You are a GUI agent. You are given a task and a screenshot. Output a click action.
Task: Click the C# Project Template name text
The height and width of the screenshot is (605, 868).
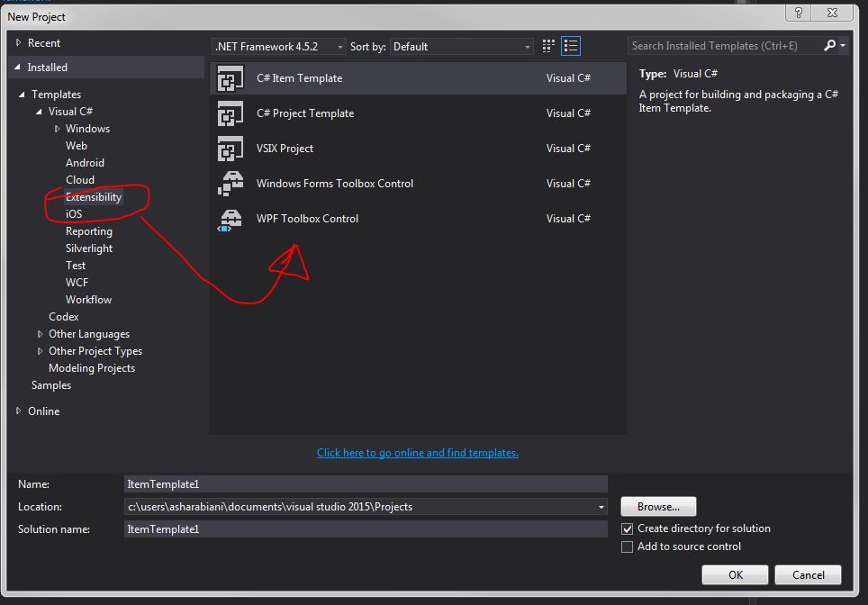coord(305,113)
